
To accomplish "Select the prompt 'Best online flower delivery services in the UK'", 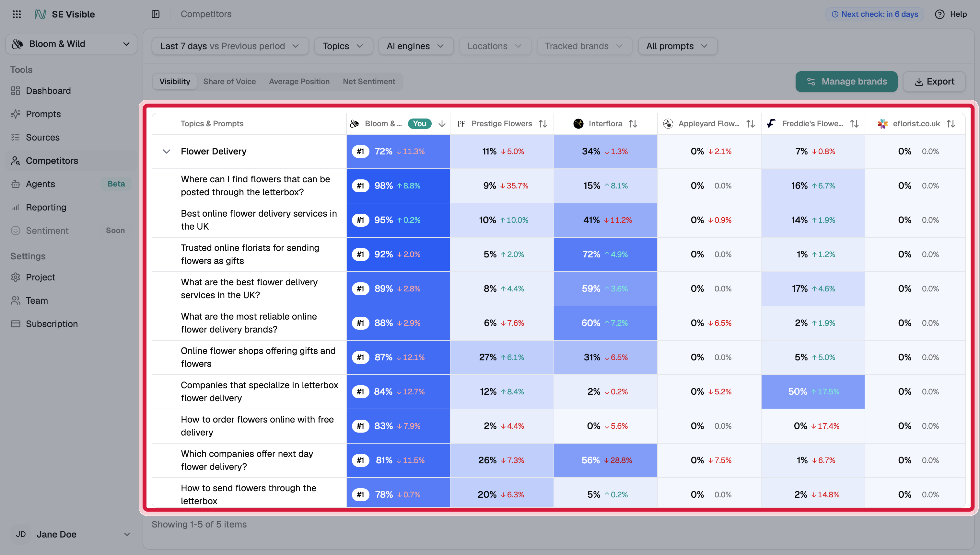I will [259, 220].
